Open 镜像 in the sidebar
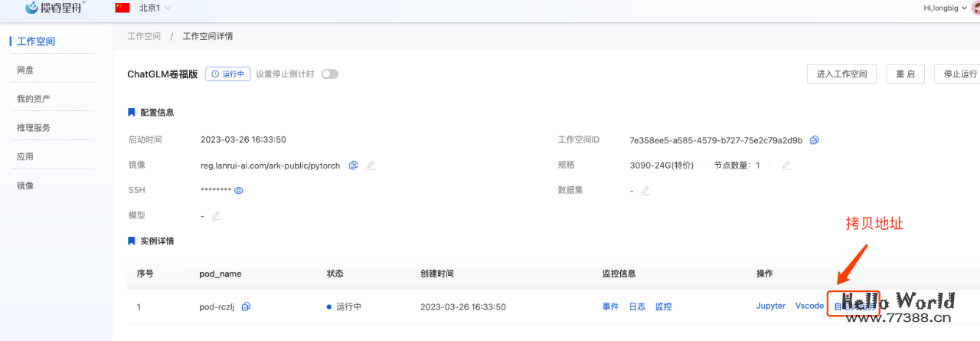980x341 pixels. pyautogui.click(x=25, y=185)
